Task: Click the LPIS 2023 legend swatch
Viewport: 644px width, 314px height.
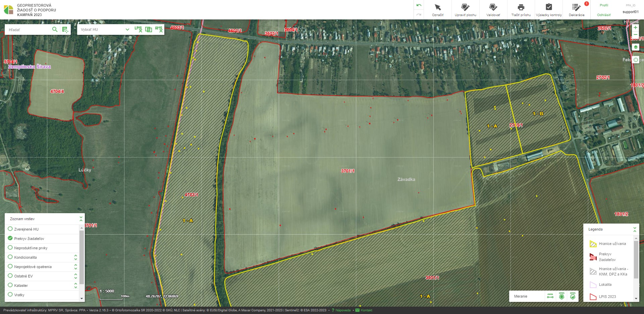Action: coord(593,297)
